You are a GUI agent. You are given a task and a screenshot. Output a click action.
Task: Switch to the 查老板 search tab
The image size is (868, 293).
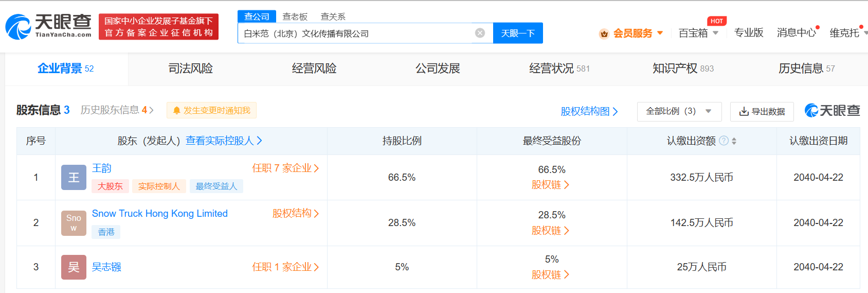tap(295, 16)
